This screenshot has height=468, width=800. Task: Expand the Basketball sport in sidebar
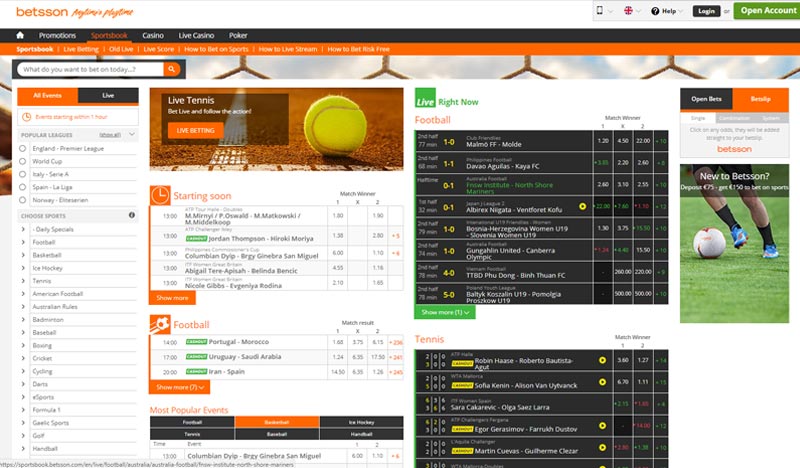23,255
